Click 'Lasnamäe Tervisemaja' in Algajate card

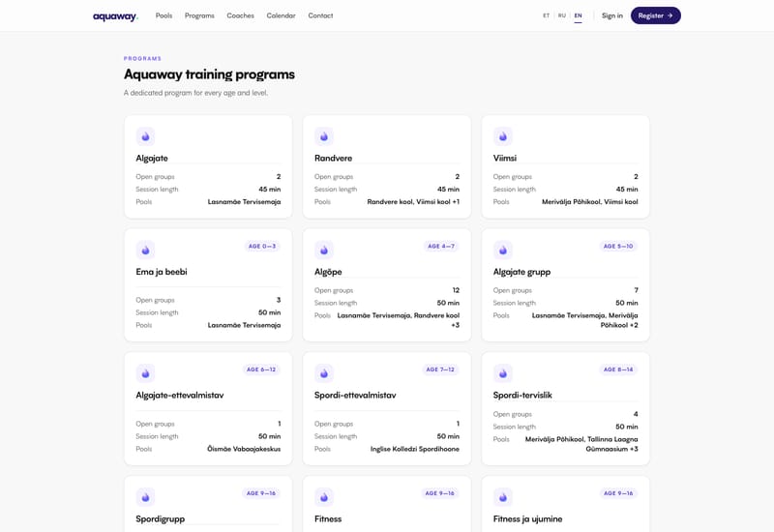244,202
